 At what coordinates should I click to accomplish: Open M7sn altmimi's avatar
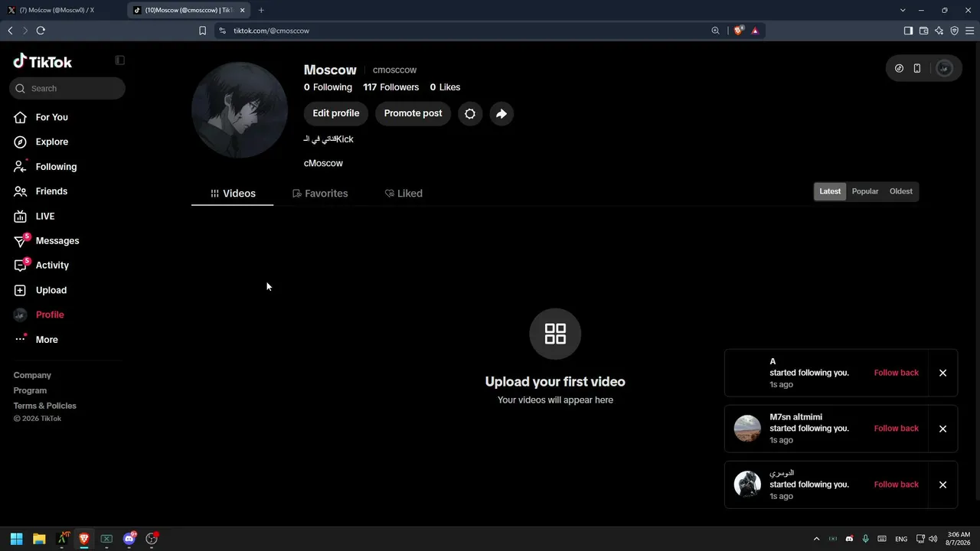[x=747, y=429]
